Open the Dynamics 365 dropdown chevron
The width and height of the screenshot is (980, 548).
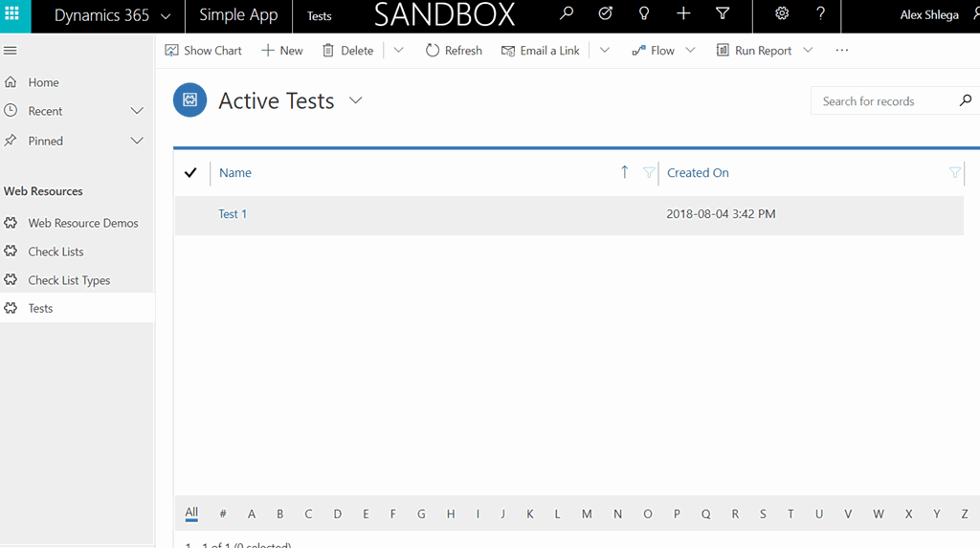click(166, 16)
